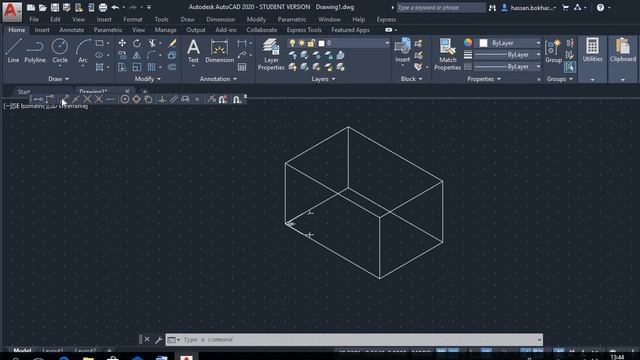Close the Drawing1 file tab
This screenshot has width=640, height=360.
[127, 91]
